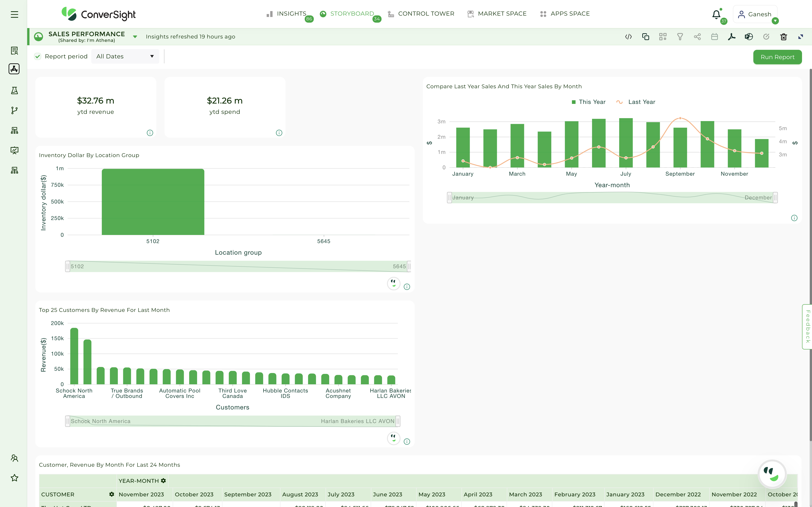Delete the storyboard using the trash icon
The image size is (812, 507).
point(783,36)
